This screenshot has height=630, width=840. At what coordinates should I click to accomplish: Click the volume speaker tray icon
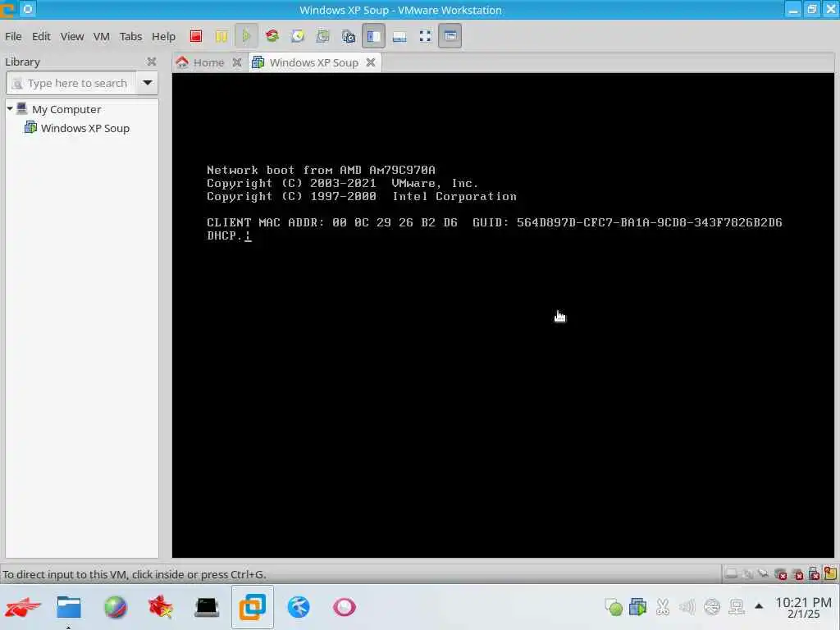(687, 607)
